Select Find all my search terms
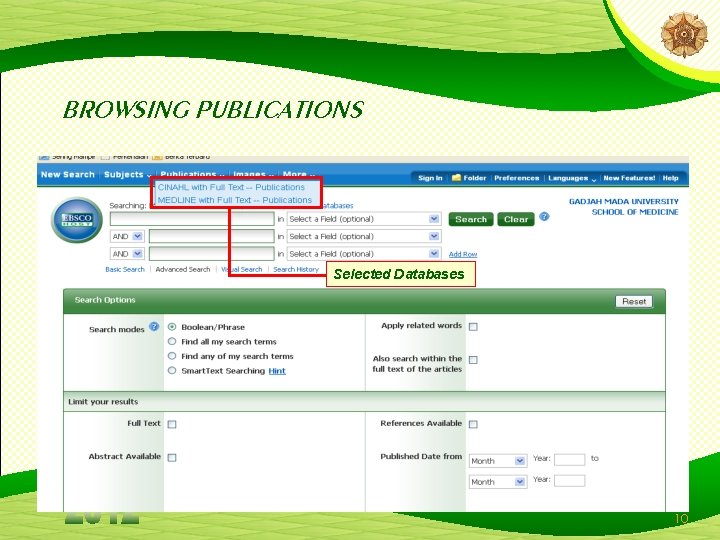 point(172,341)
